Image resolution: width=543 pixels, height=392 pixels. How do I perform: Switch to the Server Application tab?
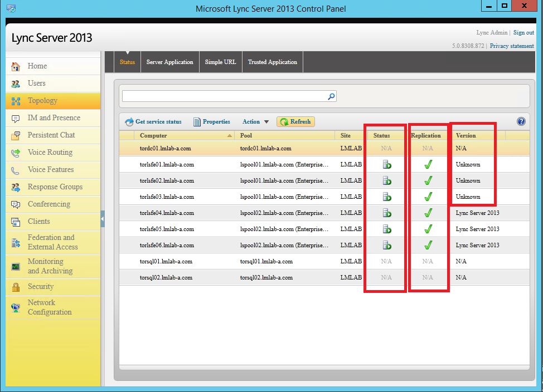[169, 62]
